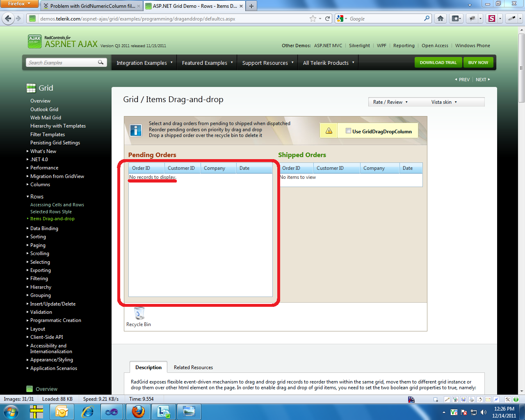
Task: Enable the Use GridDragDropColumn checkbox
Action: point(348,131)
